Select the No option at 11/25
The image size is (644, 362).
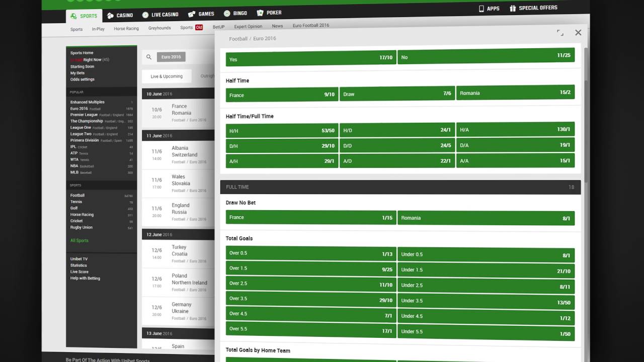point(486,56)
